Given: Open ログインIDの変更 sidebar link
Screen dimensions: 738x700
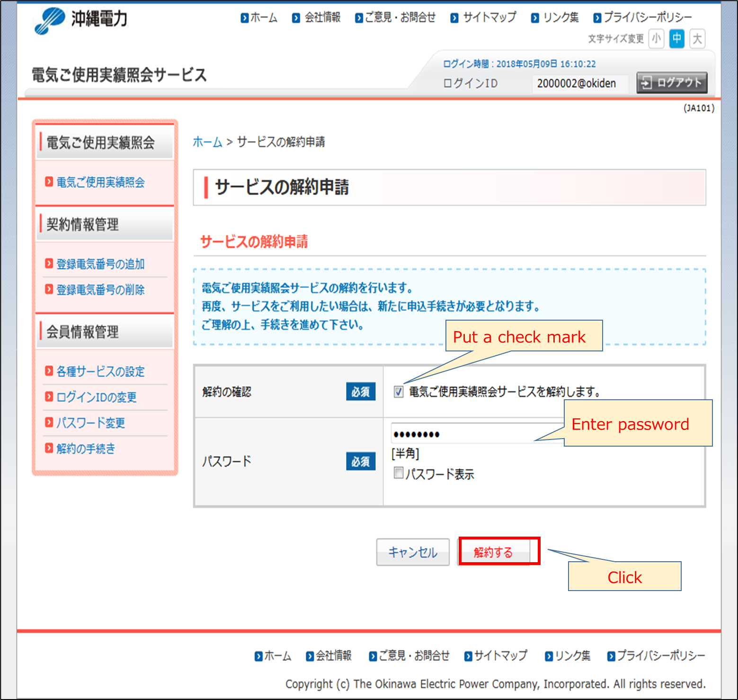Looking at the screenshot, I should coord(97,397).
